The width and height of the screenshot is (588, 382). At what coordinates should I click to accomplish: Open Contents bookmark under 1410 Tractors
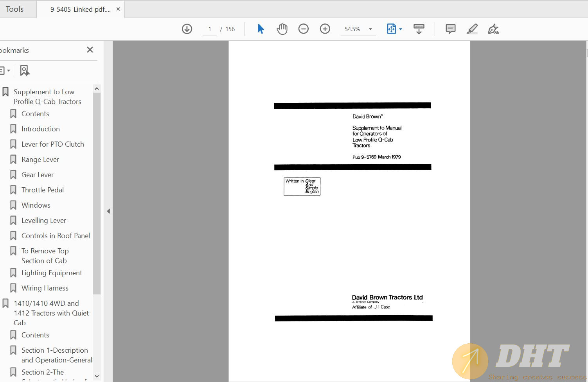coord(35,335)
